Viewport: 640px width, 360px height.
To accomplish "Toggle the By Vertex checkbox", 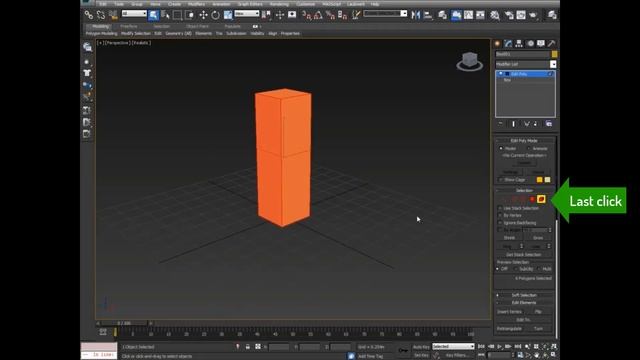I will (x=500, y=215).
